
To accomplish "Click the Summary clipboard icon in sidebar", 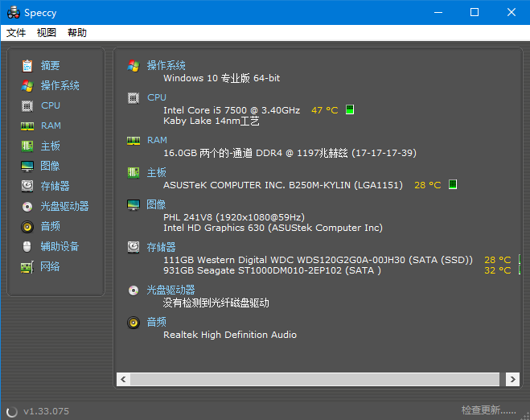I will tap(27, 66).
